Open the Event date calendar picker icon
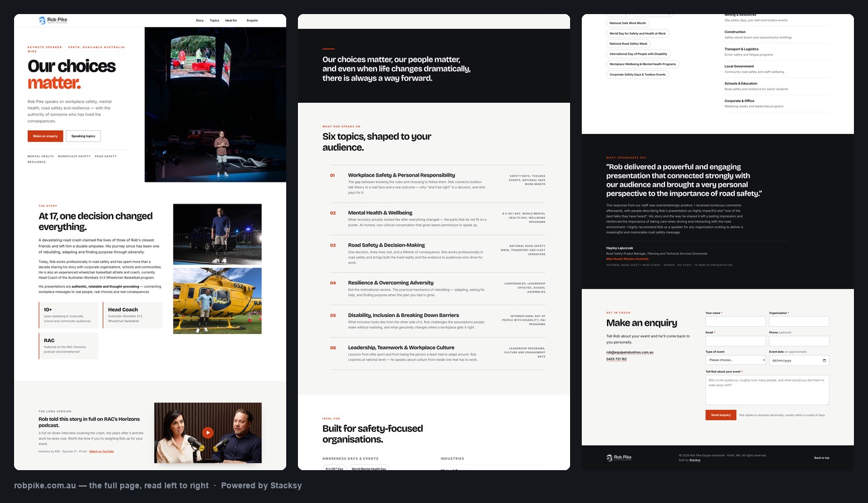 point(825,360)
